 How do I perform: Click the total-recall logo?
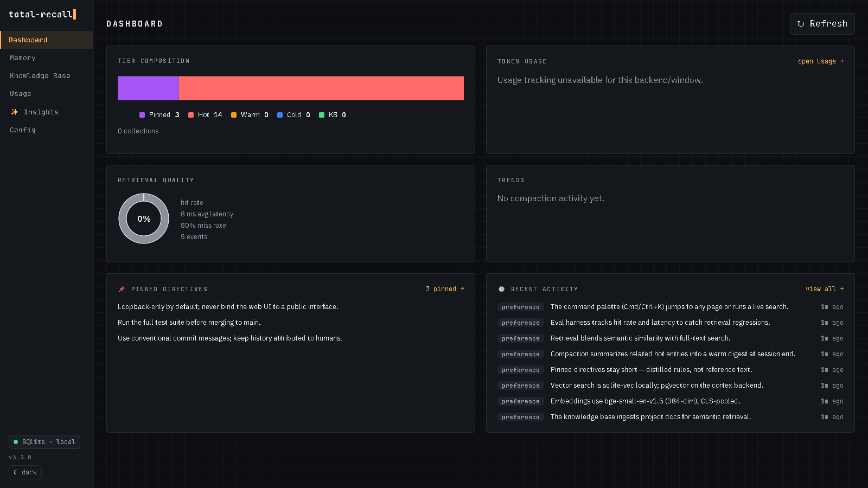(42, 14)
